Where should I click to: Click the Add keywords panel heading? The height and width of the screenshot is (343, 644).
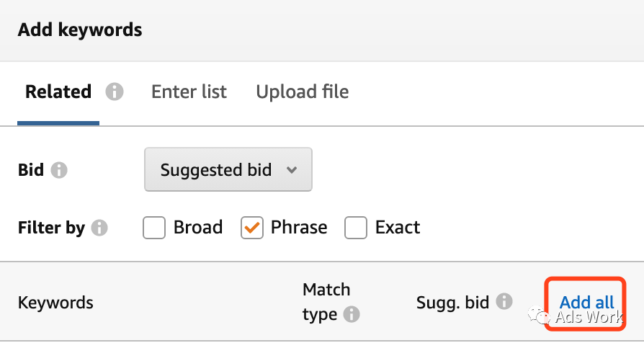coord(80,30)
